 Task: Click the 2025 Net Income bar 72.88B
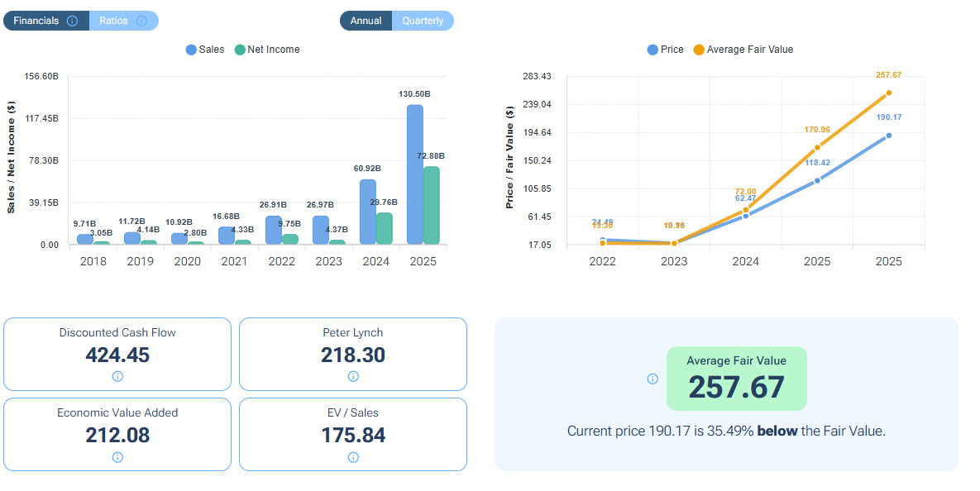click(x=431, y=206)
